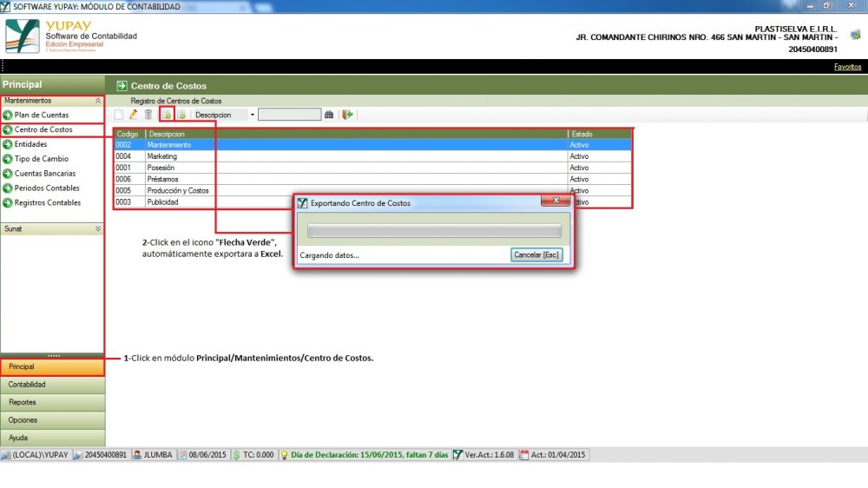
Task: Click the binoculars search icon
Action: pyautogui.click(x=329, y=115)
